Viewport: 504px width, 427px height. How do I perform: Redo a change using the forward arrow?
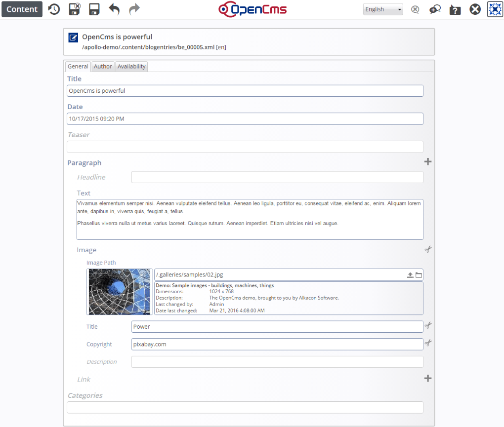pyautogui.click(x=134, y=9)
